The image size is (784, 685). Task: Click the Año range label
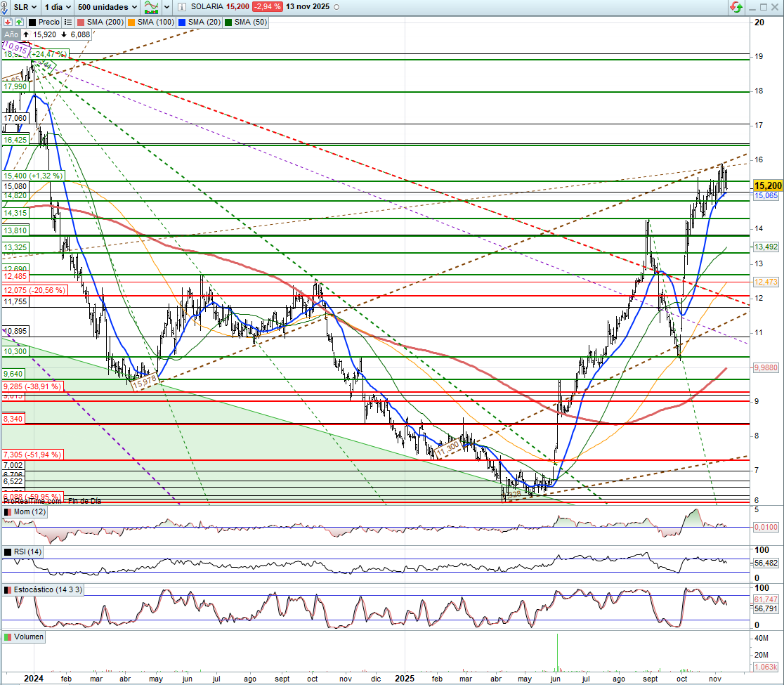tap(11, 34)
